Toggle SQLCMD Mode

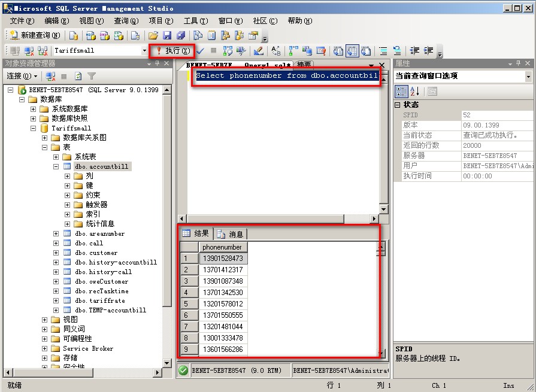(x=320, y=51)
